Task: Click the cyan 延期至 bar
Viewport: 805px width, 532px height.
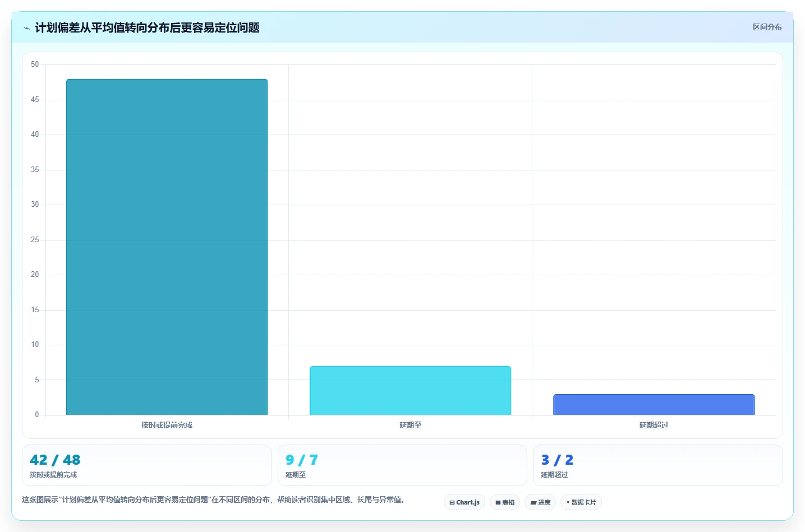Action: click(x=410, y=391)
